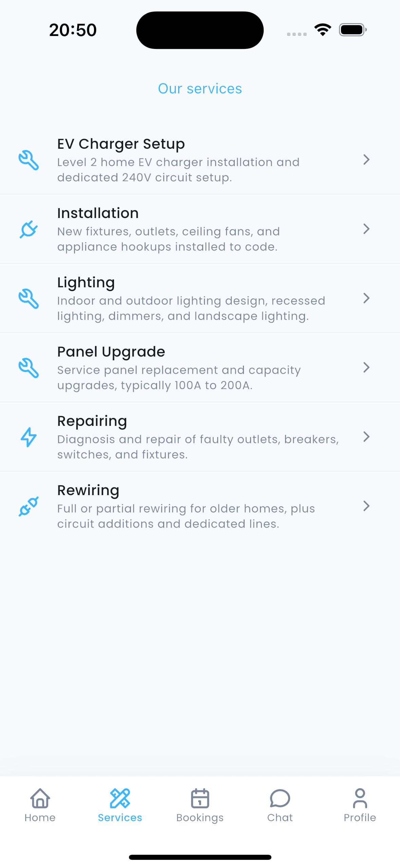Tap the plug icon next to Installation

[28, 229]
